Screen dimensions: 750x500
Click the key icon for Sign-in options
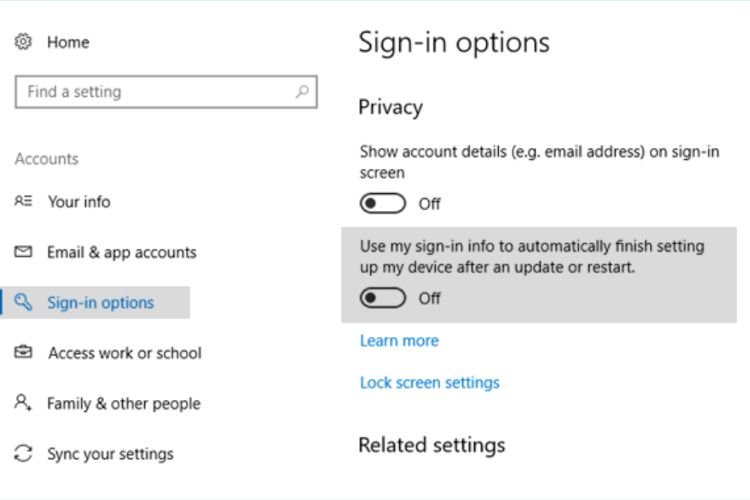[23, 303]
